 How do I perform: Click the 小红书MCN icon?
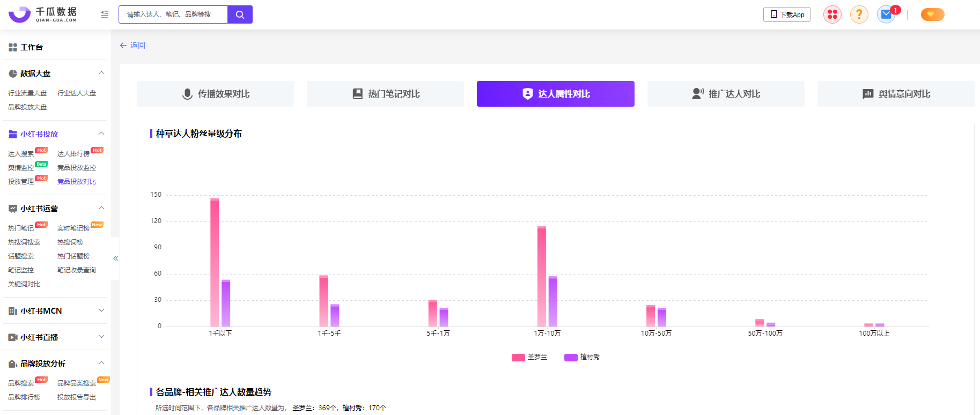[x=13, y=311]
